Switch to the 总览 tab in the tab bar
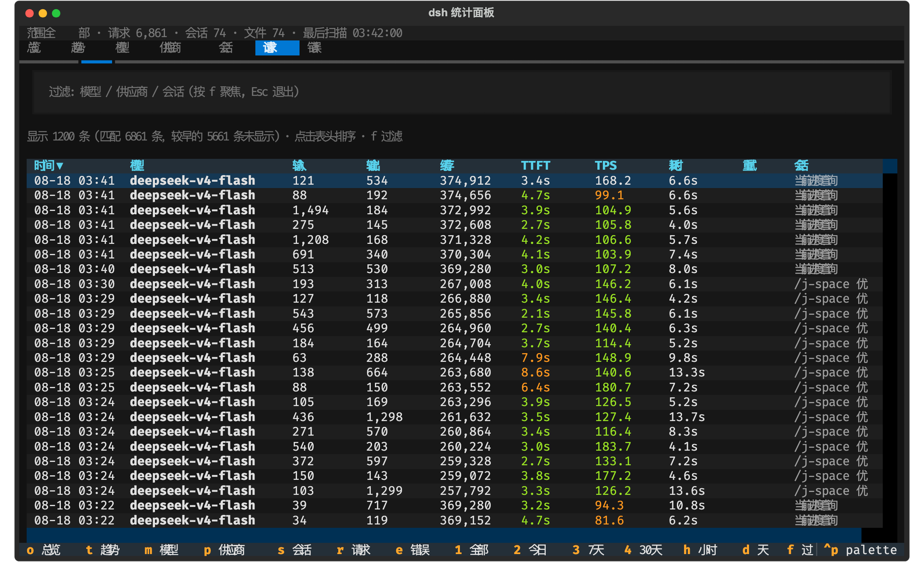This screenshot has height=562, width=924. (x=34, y=48)
